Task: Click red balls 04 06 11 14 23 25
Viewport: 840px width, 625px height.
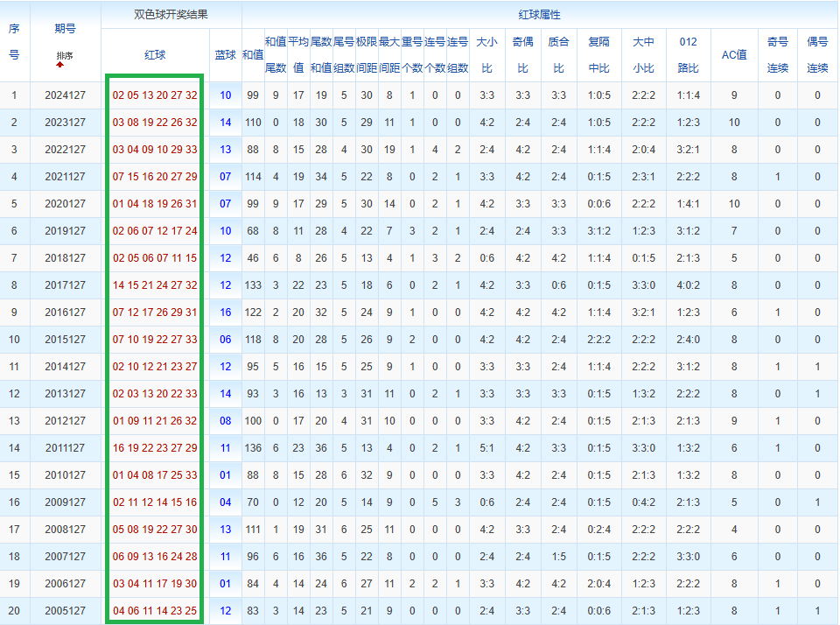Action: pyautogui.click(x=155, y=610)
